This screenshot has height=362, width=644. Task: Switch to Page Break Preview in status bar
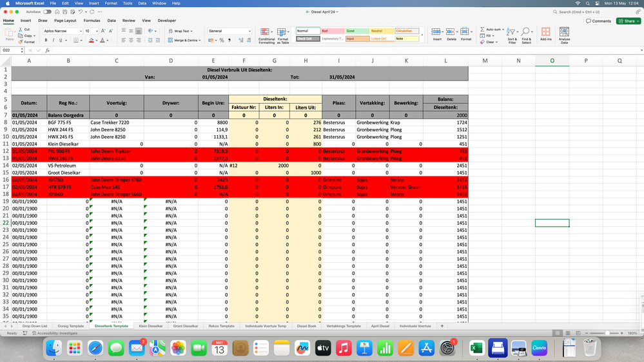coord(578,333)
